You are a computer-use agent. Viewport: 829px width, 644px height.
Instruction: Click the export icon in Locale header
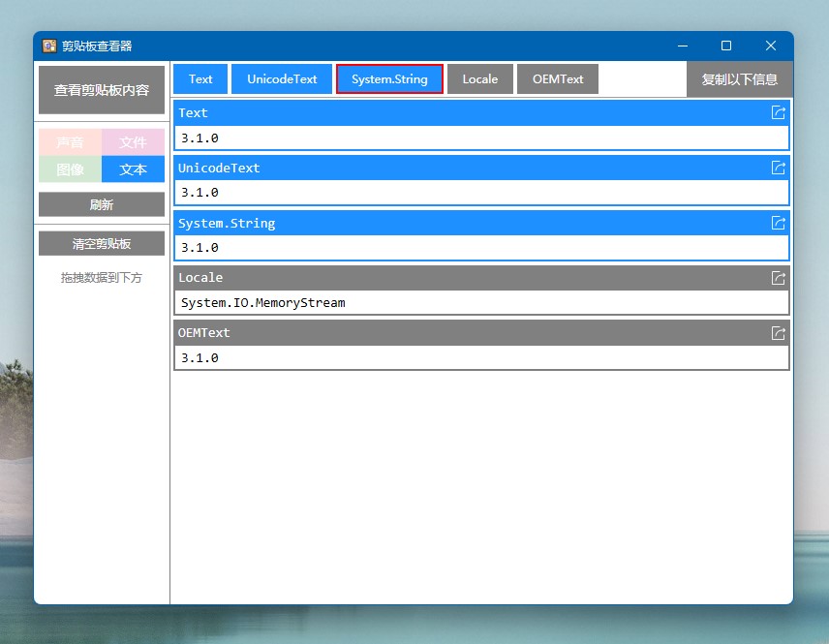(x=778, y=278)
